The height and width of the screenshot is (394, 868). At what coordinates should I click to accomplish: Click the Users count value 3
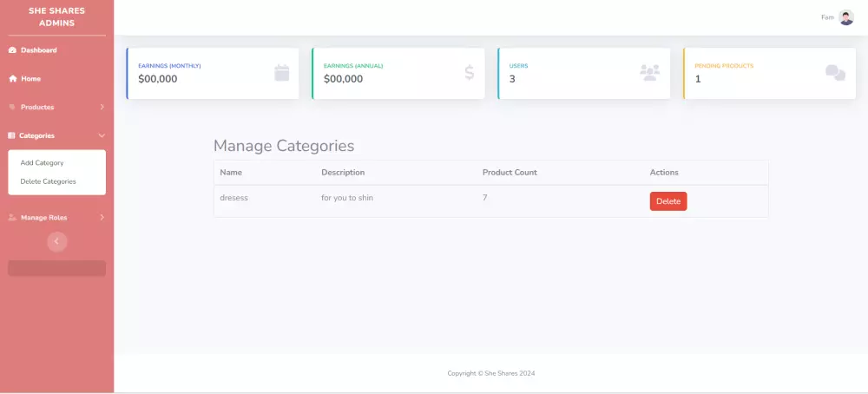[512, 79]
